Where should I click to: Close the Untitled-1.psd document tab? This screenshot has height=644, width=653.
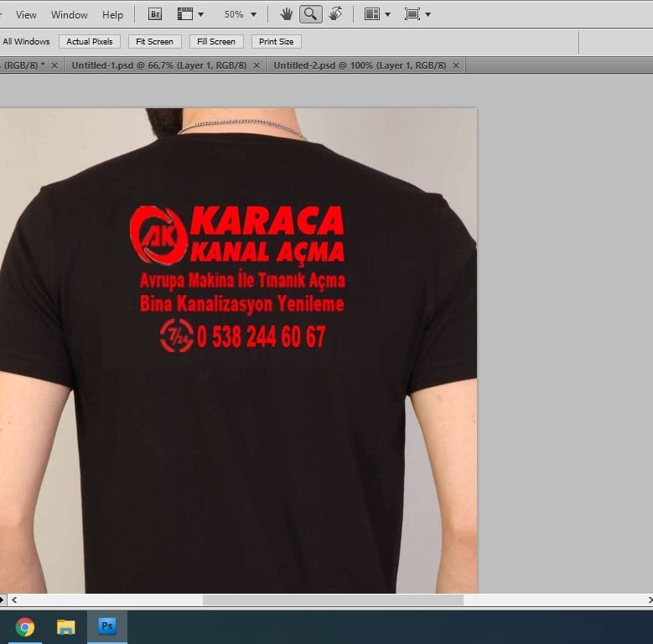pyautogui.click(x=257, y=65)
